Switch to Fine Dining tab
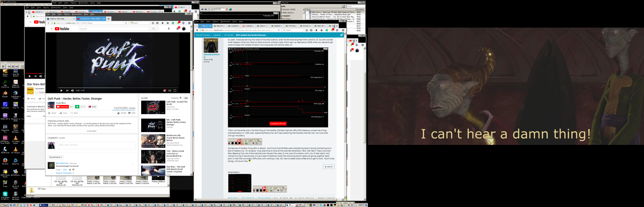This screenshot has width=644, height=207. click(292, 26)
